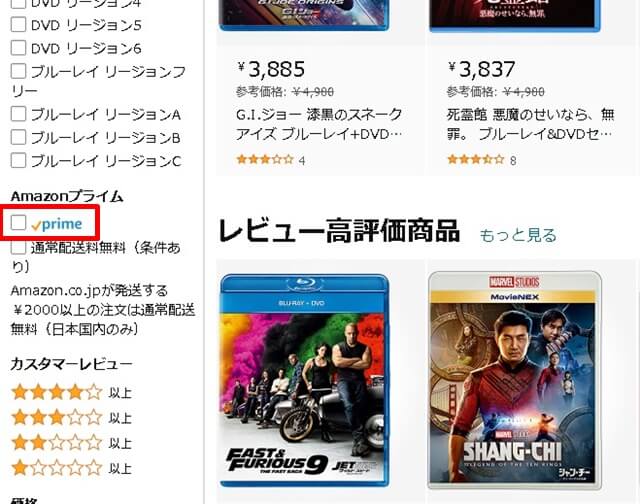Viewport: 640px width, 504px height.
Task: Check ブルーレイ リージョンフリー option
Action: point(18,71)
